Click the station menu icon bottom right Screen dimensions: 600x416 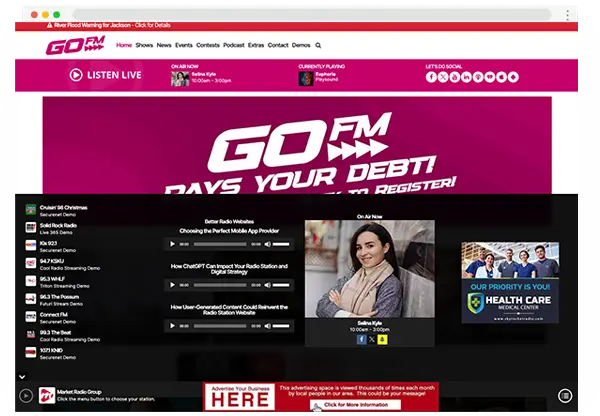565,396
